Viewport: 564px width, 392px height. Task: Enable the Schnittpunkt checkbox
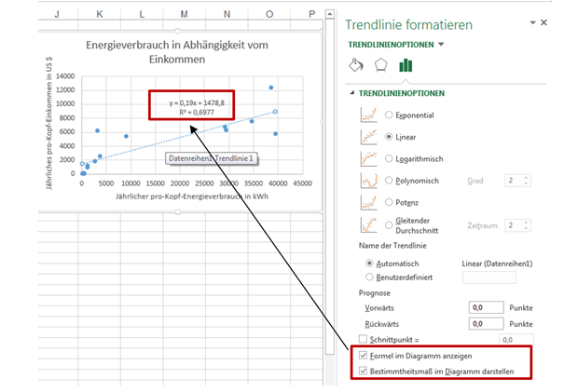(x=364, y=341)
